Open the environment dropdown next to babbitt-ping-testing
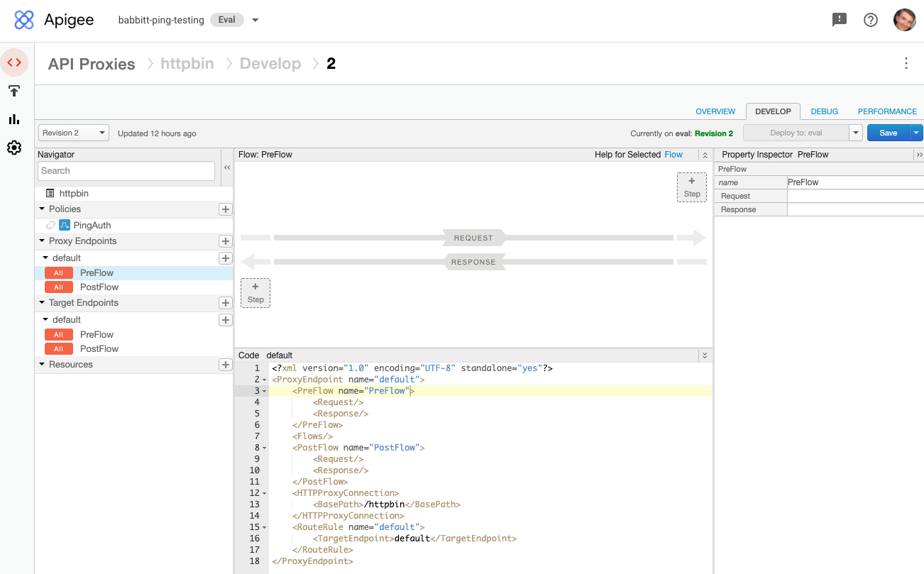 [x=255, y=20]
